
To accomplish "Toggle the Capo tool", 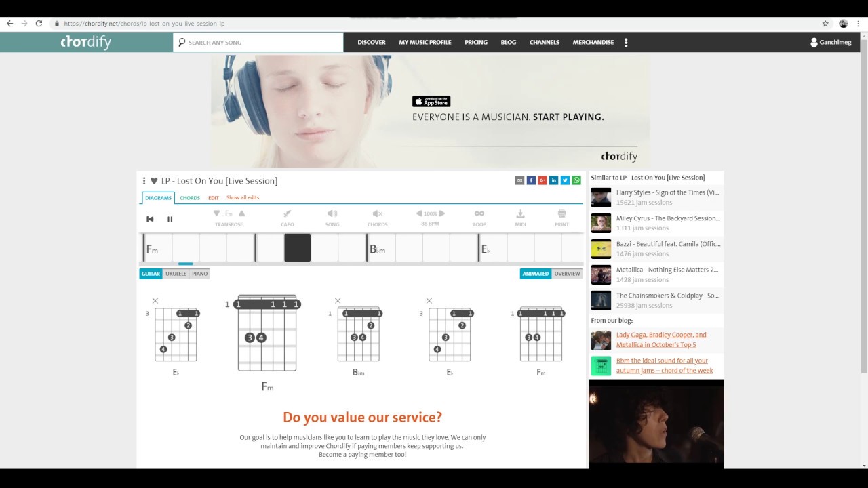I will [288, 218].
